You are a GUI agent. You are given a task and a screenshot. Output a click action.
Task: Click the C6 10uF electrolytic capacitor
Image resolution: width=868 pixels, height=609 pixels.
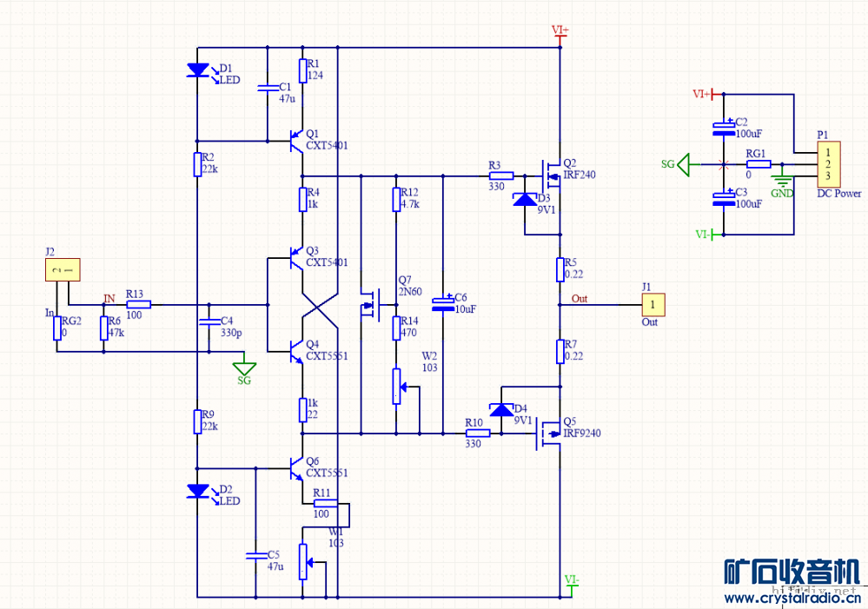(x=443, y=304)
